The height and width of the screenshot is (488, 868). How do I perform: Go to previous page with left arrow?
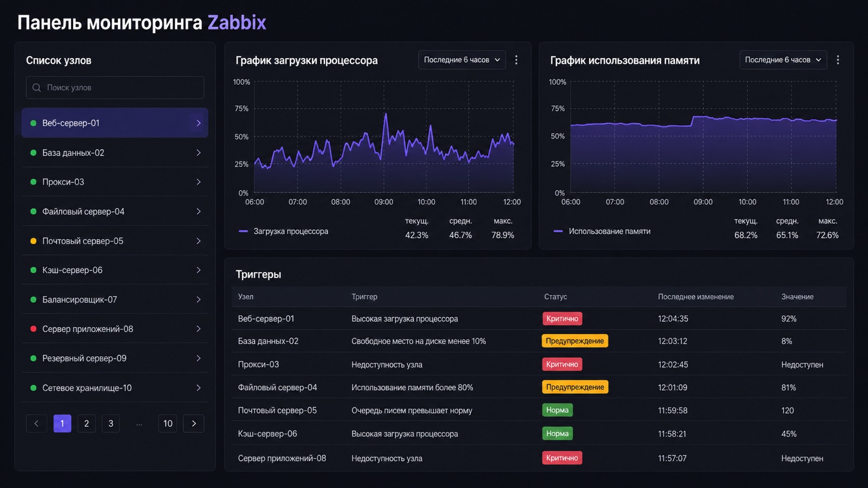click(36, 423)
